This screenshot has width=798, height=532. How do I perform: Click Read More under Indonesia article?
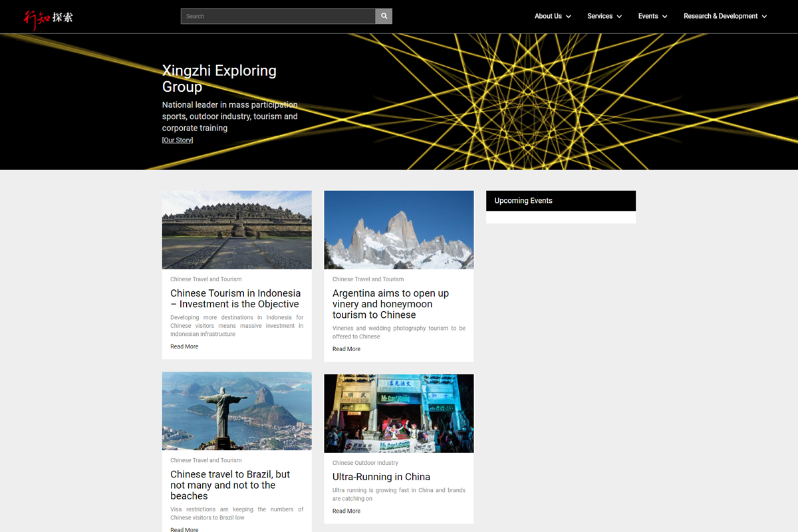[x=184, y=346]
